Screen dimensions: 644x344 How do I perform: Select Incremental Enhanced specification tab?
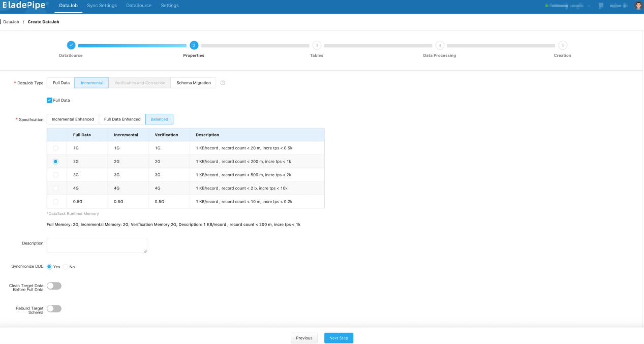click(73, 119)
